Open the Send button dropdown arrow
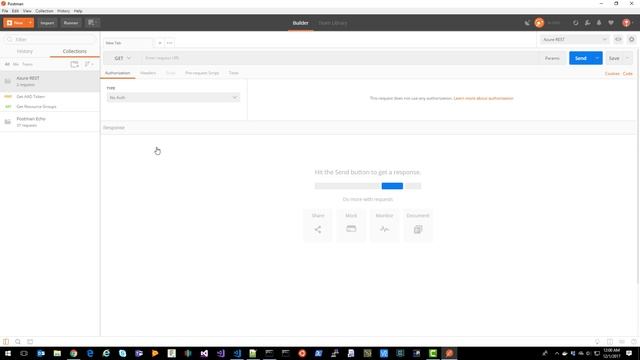 597,58
